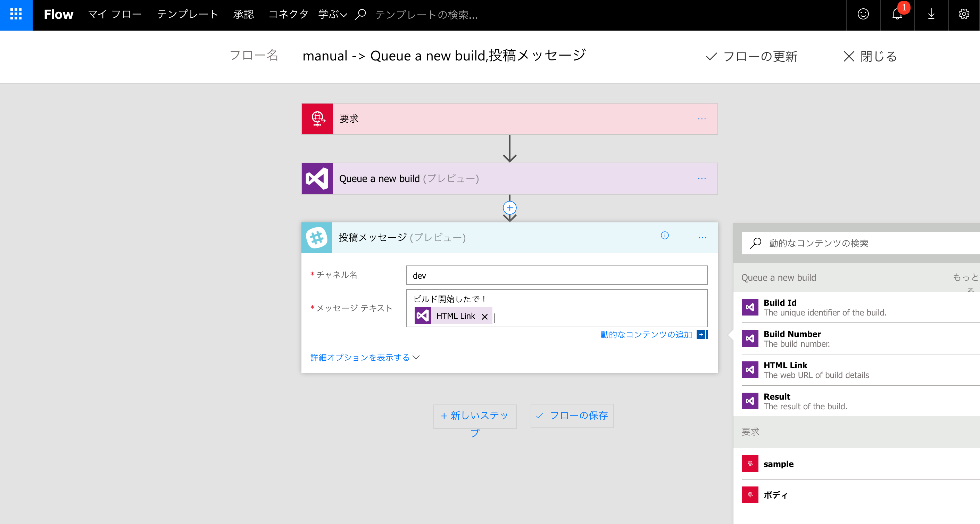Edit the flow name text field
The image size is (980, 524).
(444, 56)
